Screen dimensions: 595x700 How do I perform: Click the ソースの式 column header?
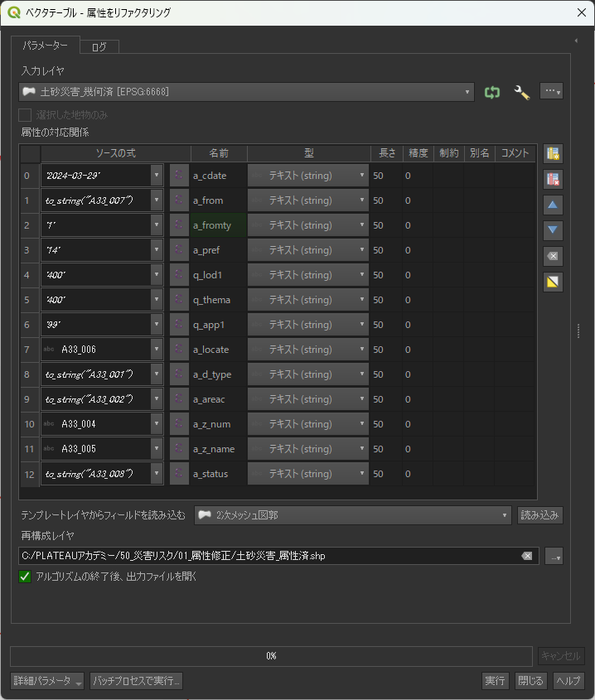[x=116, y=153]
